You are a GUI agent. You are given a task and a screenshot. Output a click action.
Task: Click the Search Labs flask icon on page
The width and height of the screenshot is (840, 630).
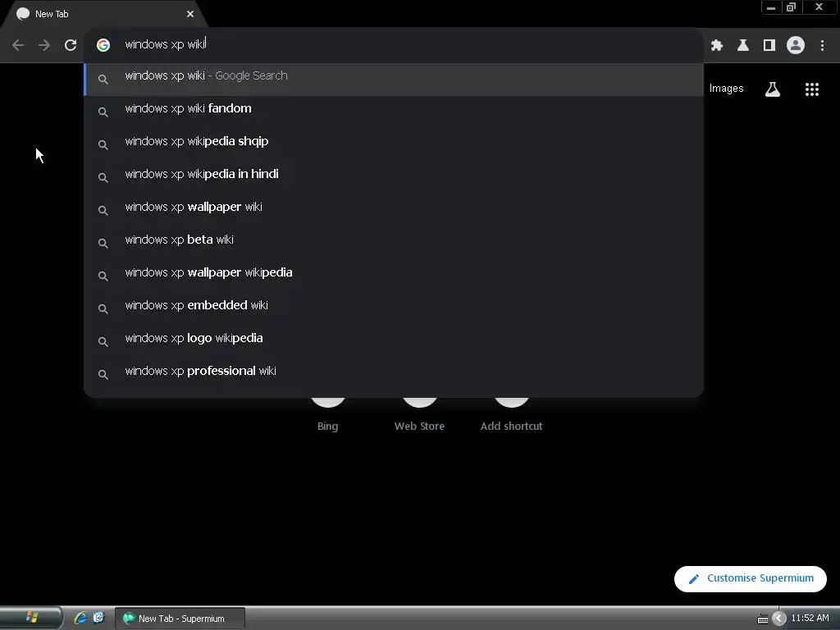773,89
